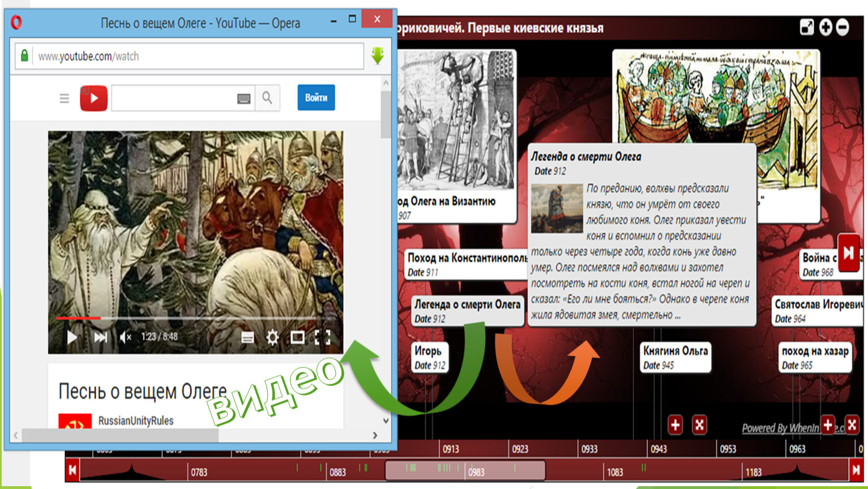The image size is (868, 489).
Task: Click the 1083 label in timeline overview
Action: [x=615, y=472]
